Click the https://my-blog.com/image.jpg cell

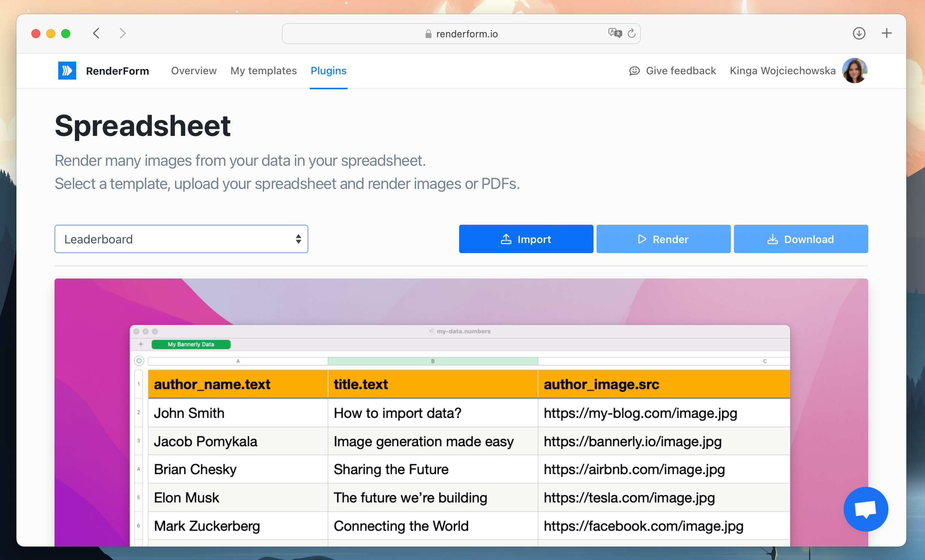coord(664,413)
